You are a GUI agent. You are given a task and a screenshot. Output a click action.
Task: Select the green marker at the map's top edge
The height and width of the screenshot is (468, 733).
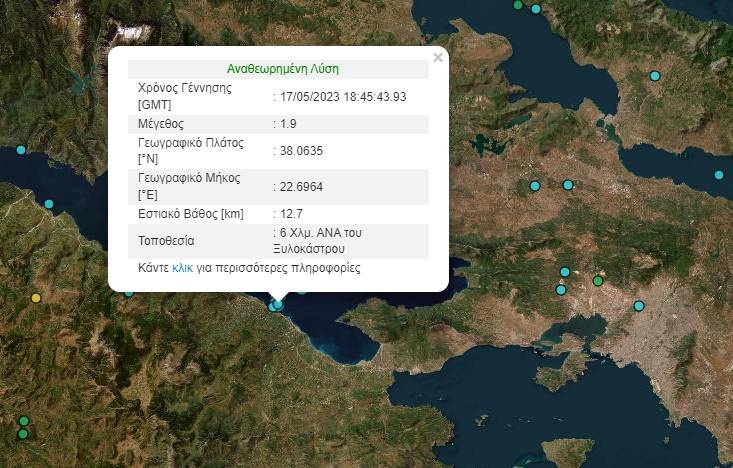tap(518, 4)
